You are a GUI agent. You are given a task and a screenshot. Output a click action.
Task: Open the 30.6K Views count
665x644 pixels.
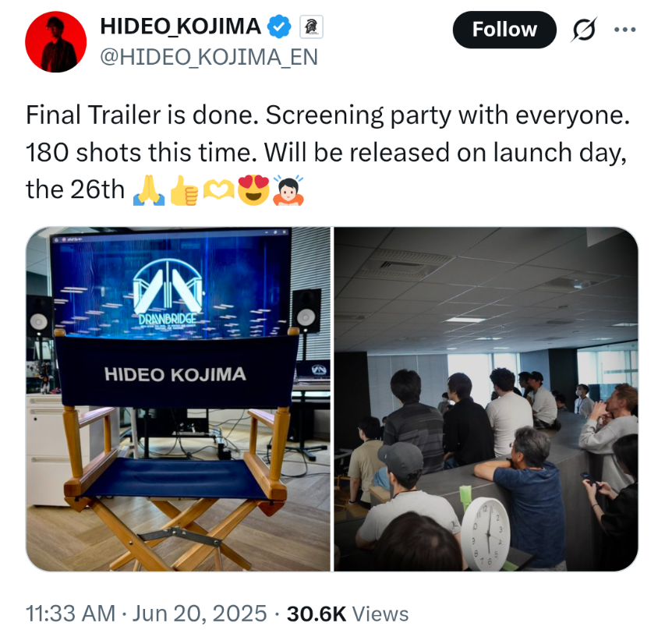[348, 614]
